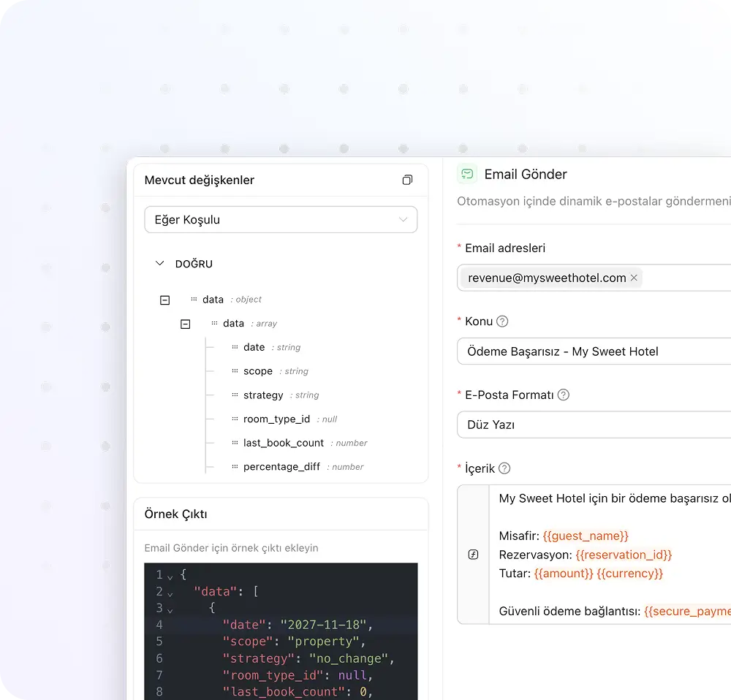Click the insert variable icon in İçerik editor
The image size is (731, 700).
(473, 555)
